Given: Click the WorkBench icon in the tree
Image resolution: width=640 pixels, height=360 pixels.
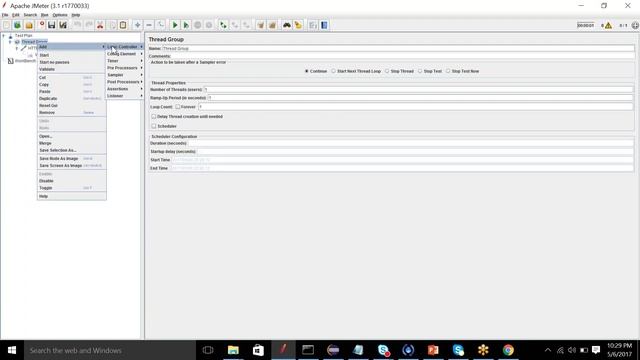Looking at the screenshot, I should (11, 61).
